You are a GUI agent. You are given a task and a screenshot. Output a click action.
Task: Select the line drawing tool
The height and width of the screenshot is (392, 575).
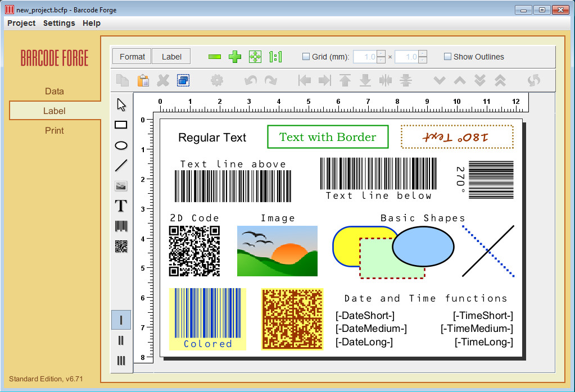click(121, 166)
